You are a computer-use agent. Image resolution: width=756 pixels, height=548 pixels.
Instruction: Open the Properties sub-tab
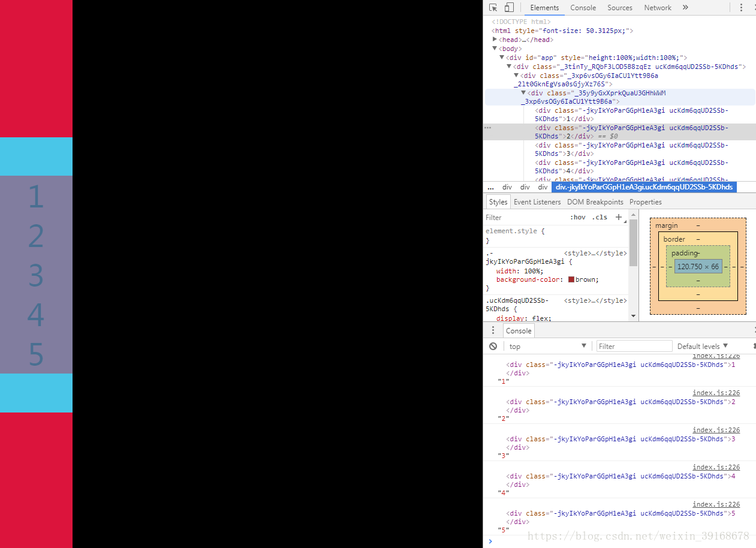(x=646, y=202)
